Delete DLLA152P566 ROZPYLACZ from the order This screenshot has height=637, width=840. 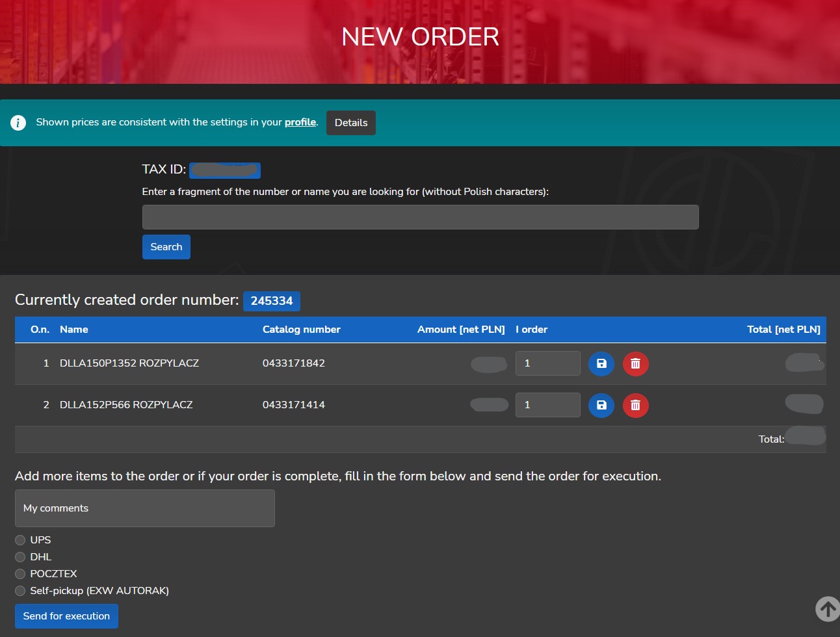[636, 405]
